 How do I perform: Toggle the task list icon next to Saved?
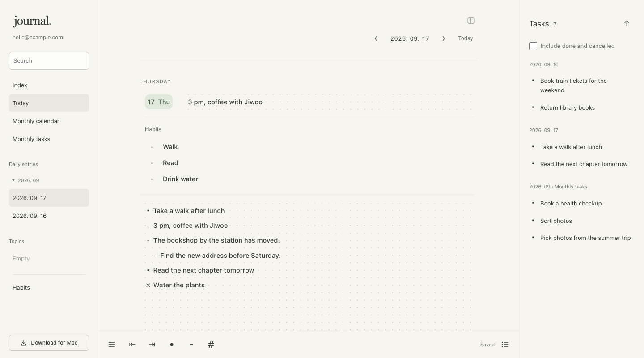[x=505, y=345]
